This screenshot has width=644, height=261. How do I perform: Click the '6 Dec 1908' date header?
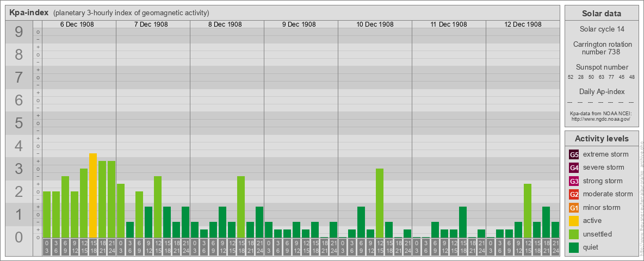pyautogui.click(x=77, y=24)
